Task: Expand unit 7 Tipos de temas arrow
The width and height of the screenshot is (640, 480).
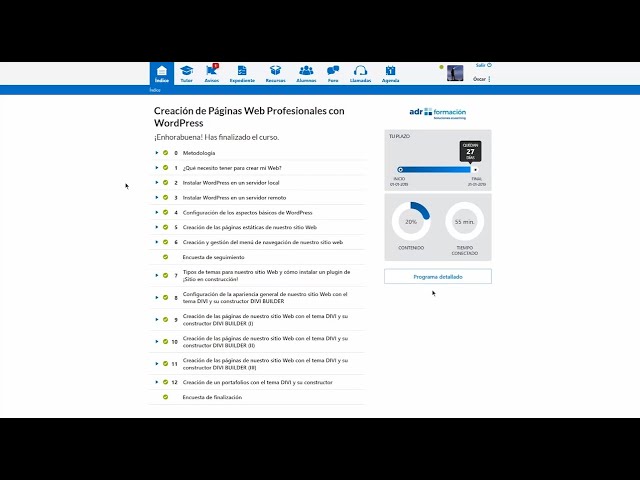Action: point(157,276)
